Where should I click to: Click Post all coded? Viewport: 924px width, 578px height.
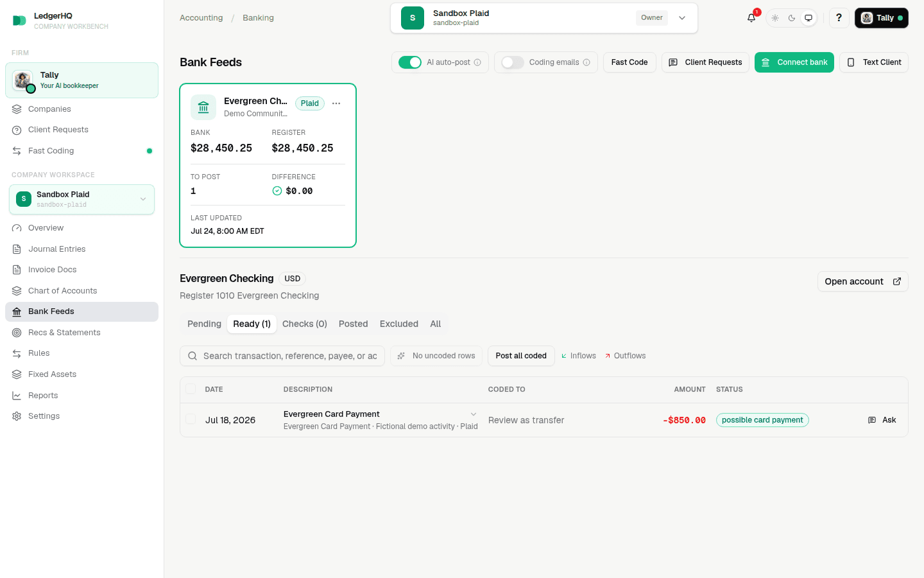521,356
